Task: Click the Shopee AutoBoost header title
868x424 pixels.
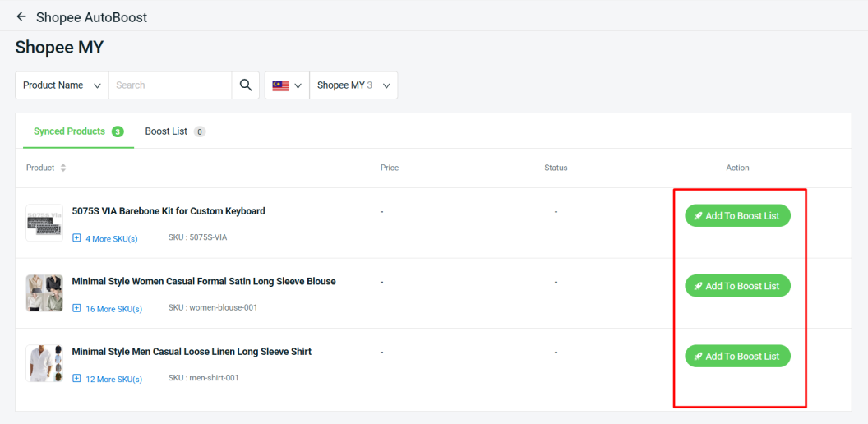Action: (92, 17)
